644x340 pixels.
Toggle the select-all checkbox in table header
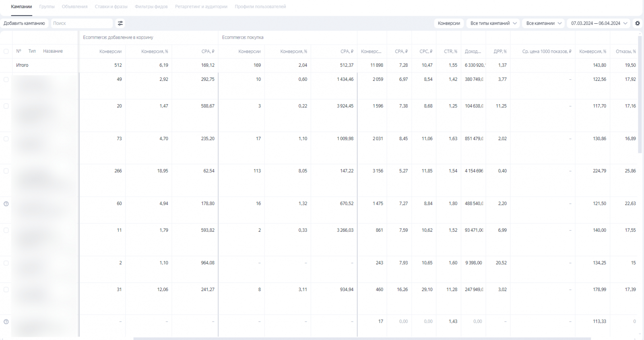coord(6,52)
